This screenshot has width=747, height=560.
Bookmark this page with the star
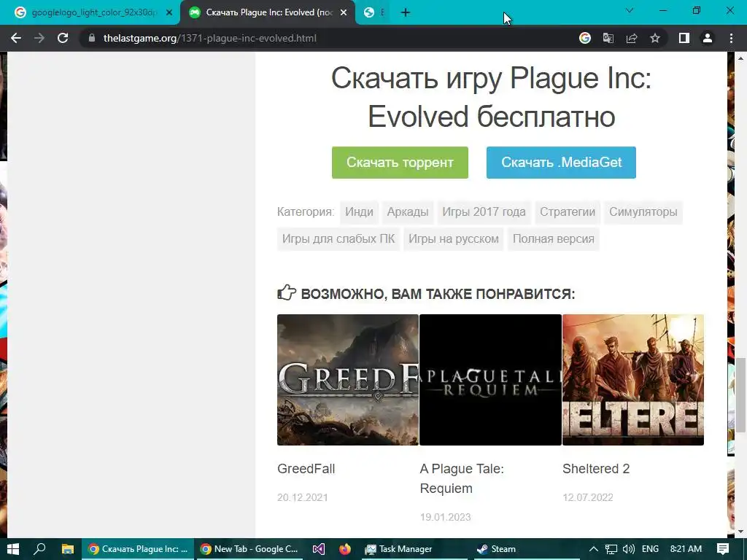click(x=655, y=38)
